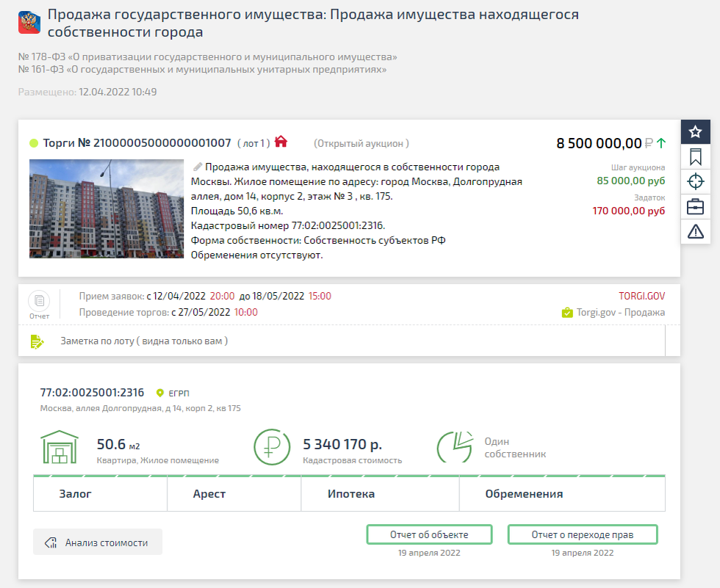Click the area value 50.6 м2
The image size is (720, 588).
118,444
